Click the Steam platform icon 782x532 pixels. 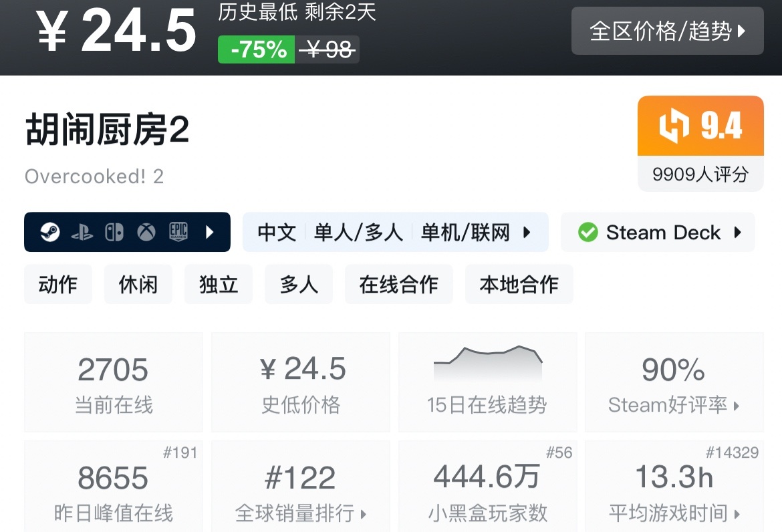coord(50,233)
